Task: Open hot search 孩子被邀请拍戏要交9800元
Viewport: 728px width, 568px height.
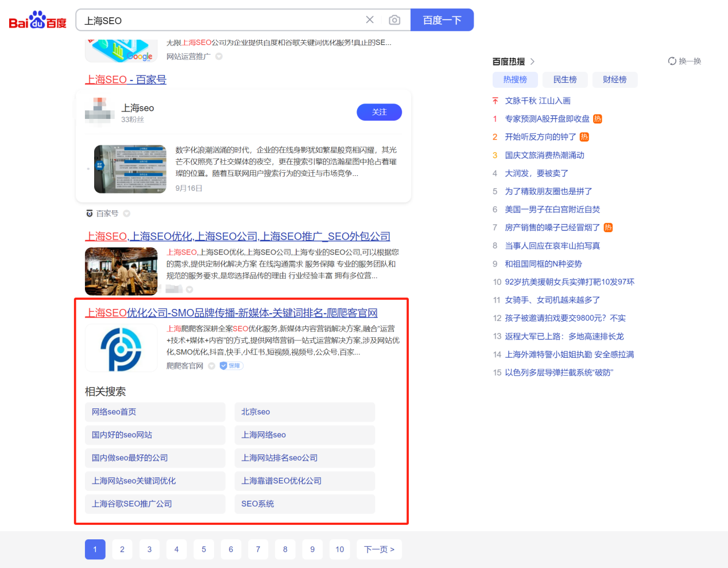Action: pos(565,318)
